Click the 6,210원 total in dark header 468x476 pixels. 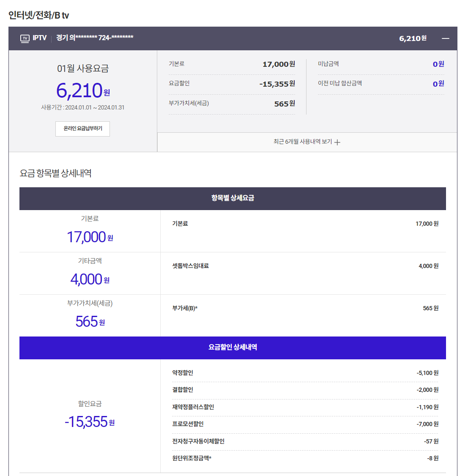(413, 38)
